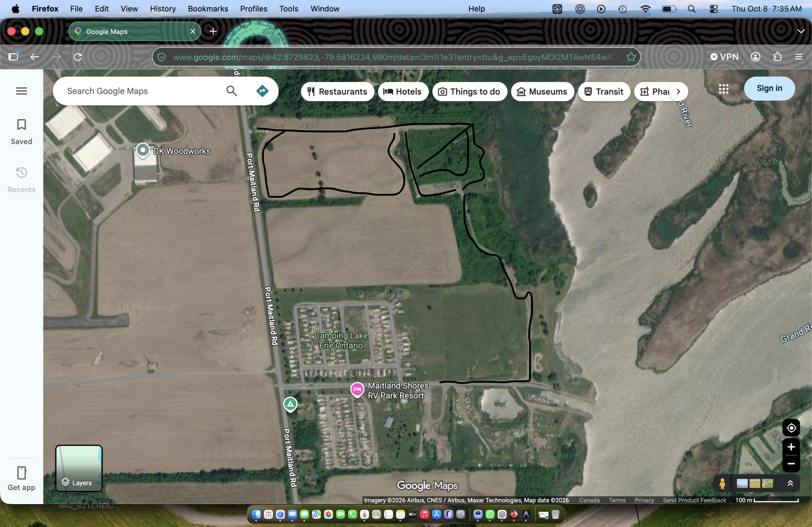Filter by Things to do
The image size is (812, 527).
pyautogui.click(x=469, y=92)
